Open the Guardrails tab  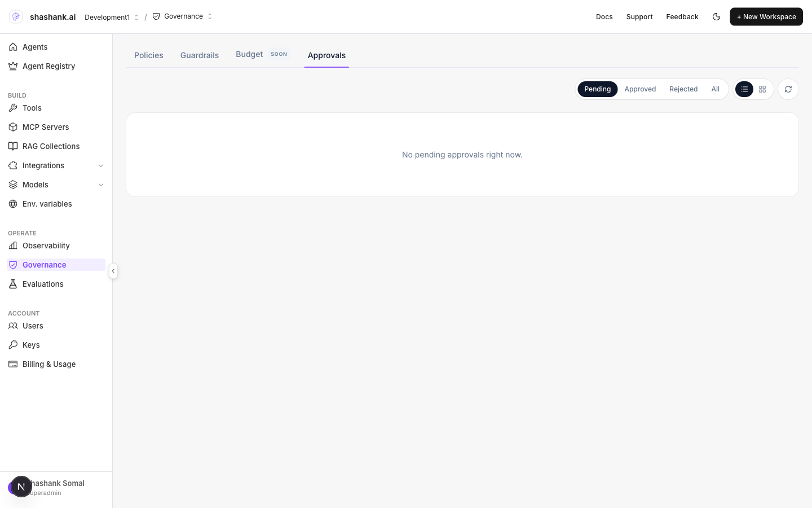[200, 55]
